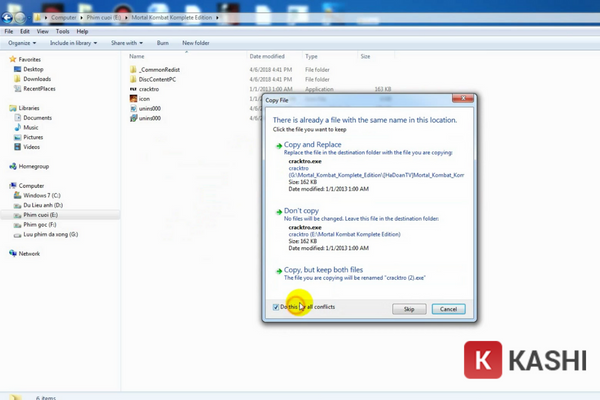The width and height of the screenshot is (600, 400).
Task: Open the Help menu
Action: pos(82,31)
